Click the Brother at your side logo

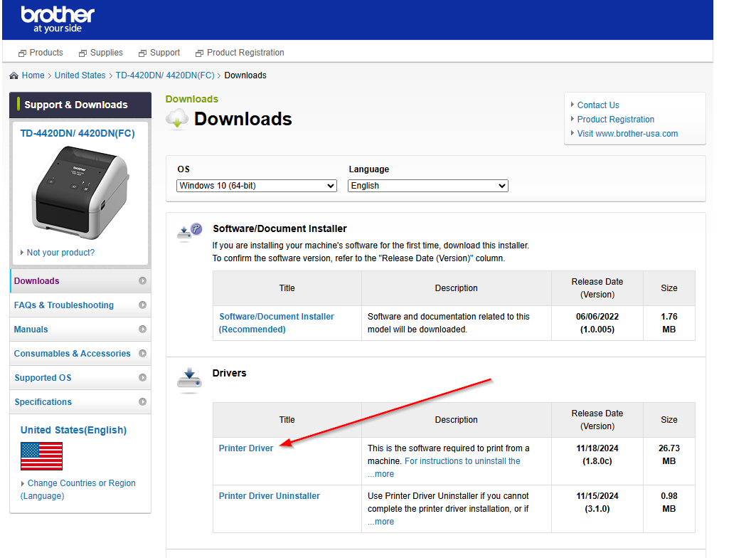coord(58,20)
